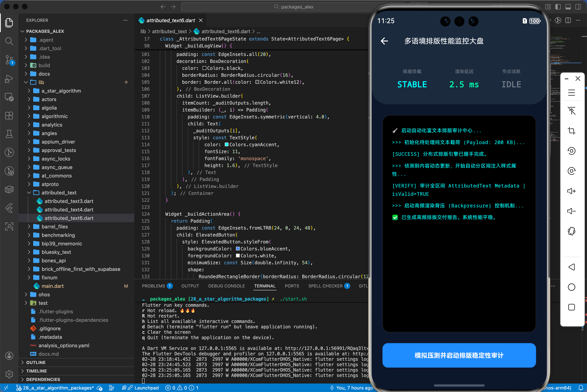Open Run and Debug view

[9, 79]
